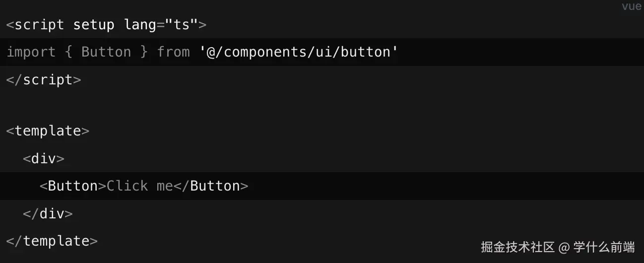
Task: Click the closing </div> tag
Action: 48,214
